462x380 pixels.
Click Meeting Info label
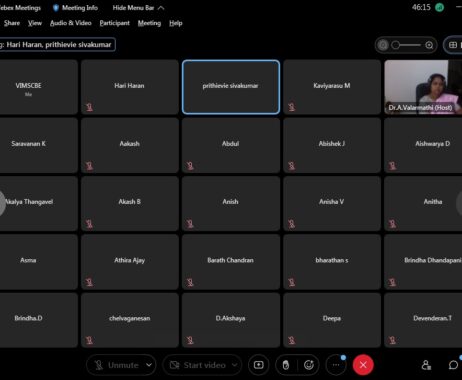[80, 8]
